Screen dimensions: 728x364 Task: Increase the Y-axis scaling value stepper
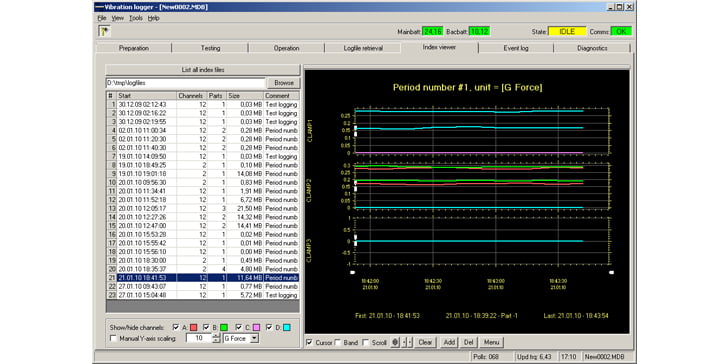(215, 336)
